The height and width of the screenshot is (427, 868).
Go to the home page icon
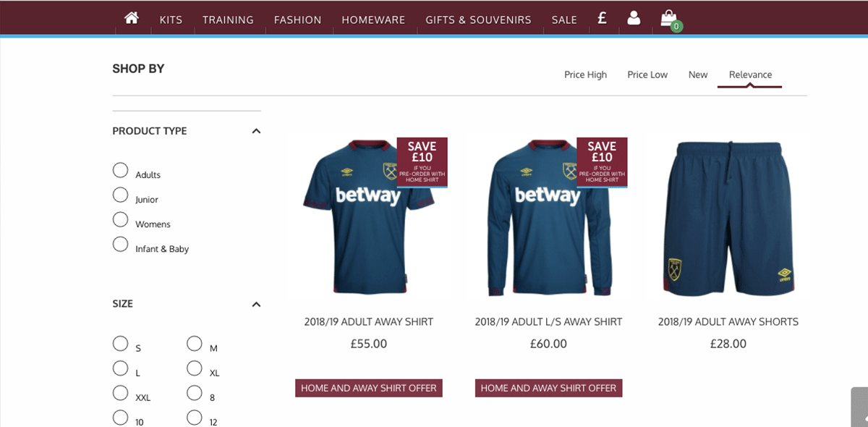(x=131, y=19)
